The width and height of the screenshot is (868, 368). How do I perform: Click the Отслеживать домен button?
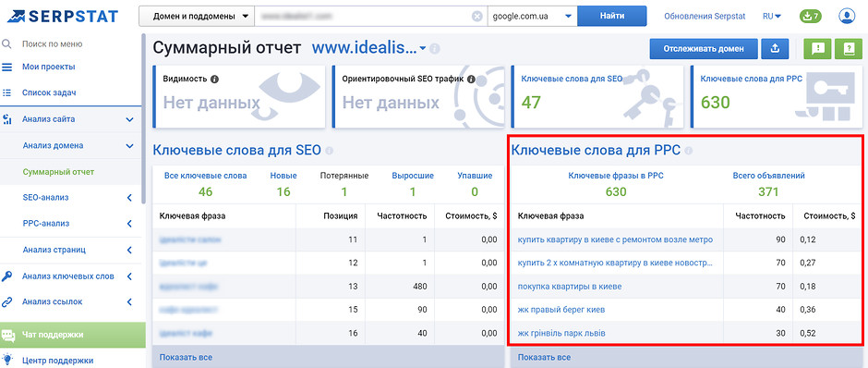(x=704, y=49)
